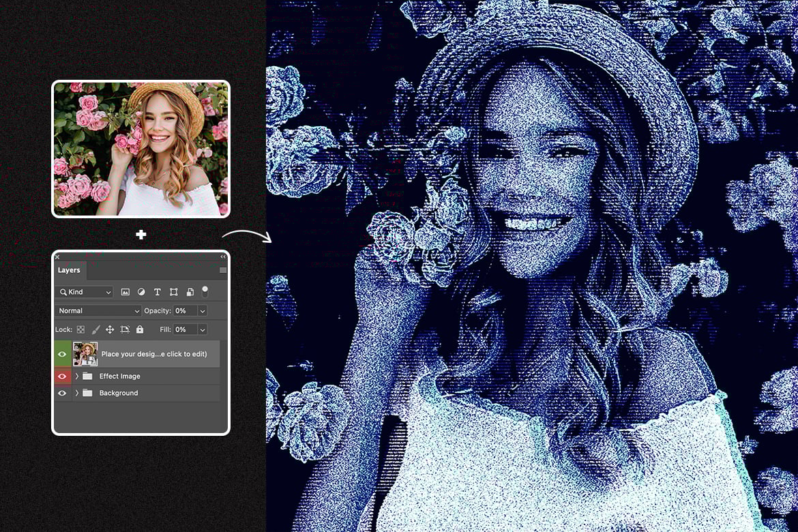The image size is (798, 532).
Task: Hide the 'Place your design' layer
Action: (x=62, y=355)
